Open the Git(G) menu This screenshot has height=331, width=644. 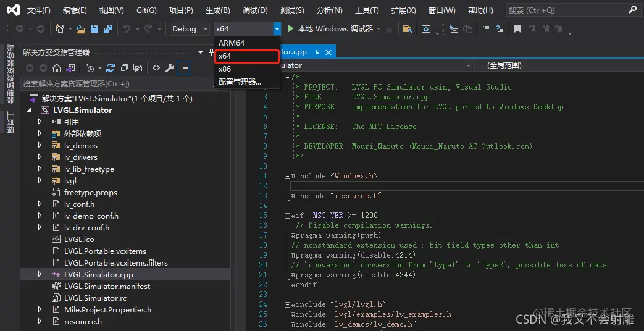point(146,10)
